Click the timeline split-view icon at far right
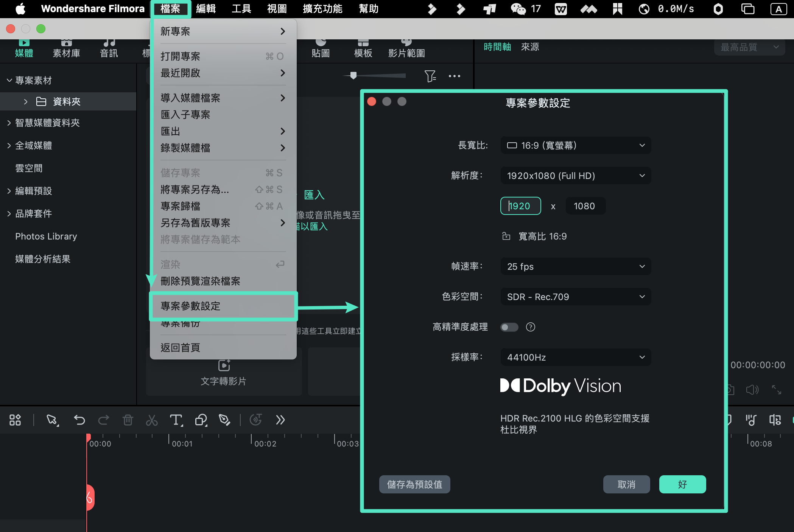 coord(775,420)
